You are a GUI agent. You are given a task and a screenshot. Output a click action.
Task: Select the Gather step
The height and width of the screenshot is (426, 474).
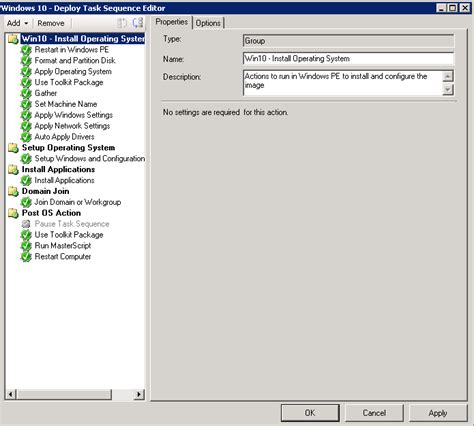tap(46, 93)
